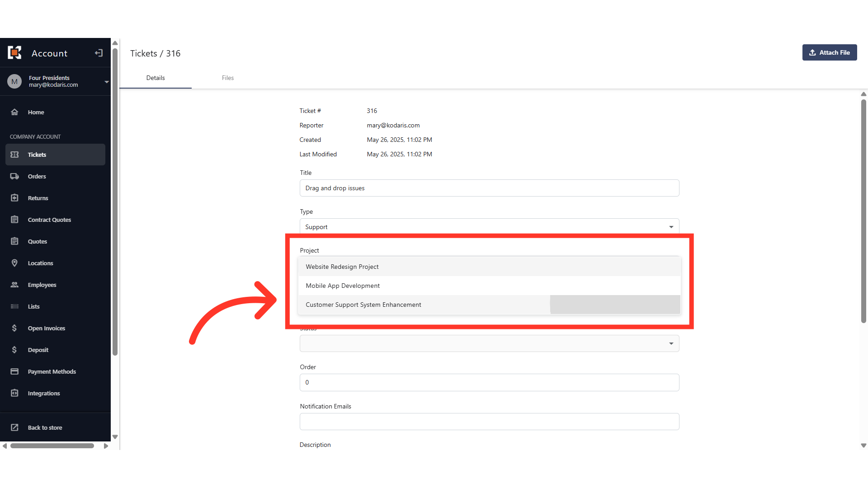Select the Details tab
The height and width of the screenshot is (488, 868).
coord(156,78)
